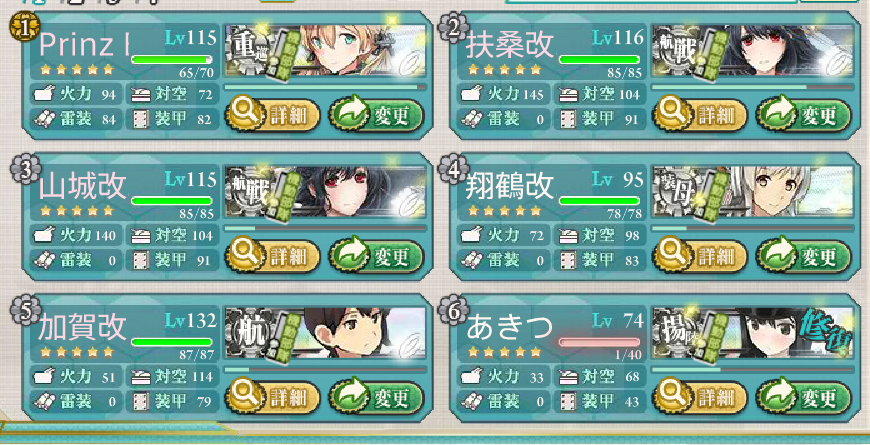Select 扶桑改 portrait banner
This screenshot has height=445, width=870.
click(x=752, y=50)
